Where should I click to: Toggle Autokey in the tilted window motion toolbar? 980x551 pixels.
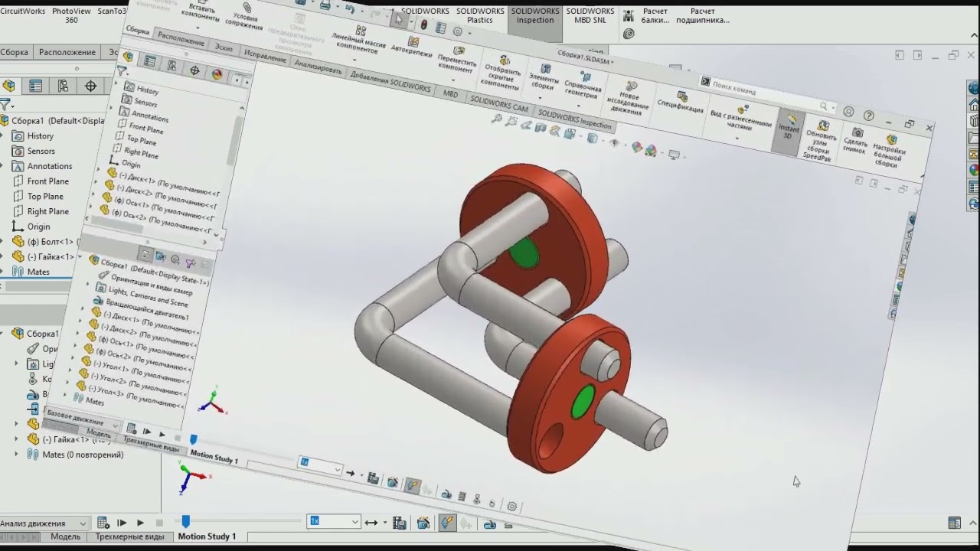pyautogui.click(x=413, y=485)
